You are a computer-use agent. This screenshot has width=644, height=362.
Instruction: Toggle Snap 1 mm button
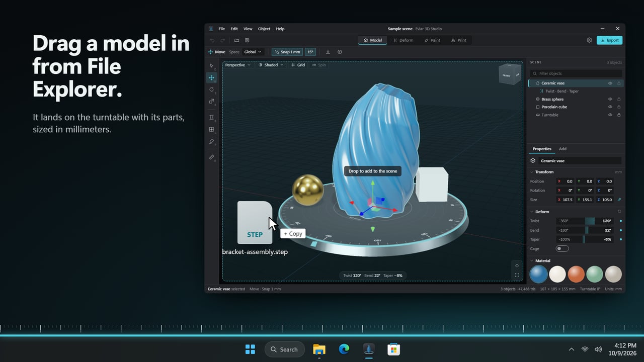287,52
